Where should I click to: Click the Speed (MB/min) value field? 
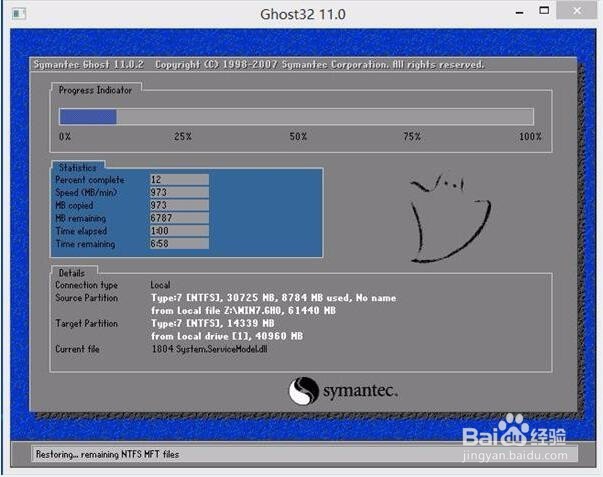(179, 192)
